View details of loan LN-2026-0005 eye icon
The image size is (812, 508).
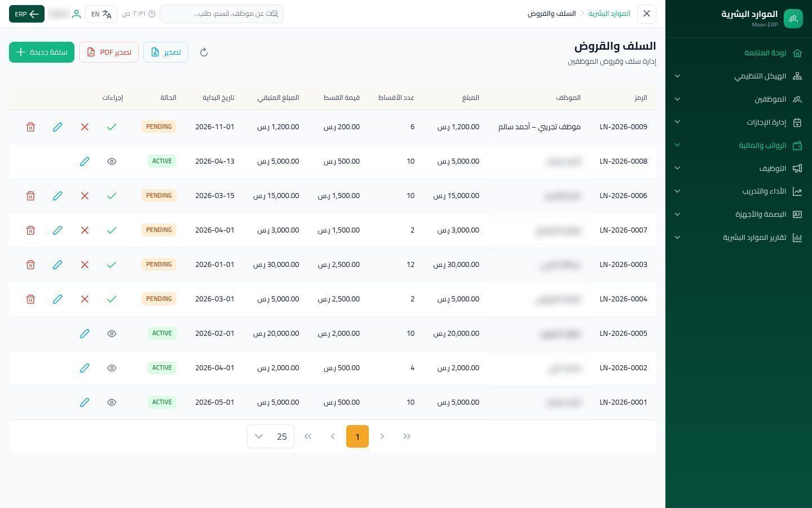112,334
